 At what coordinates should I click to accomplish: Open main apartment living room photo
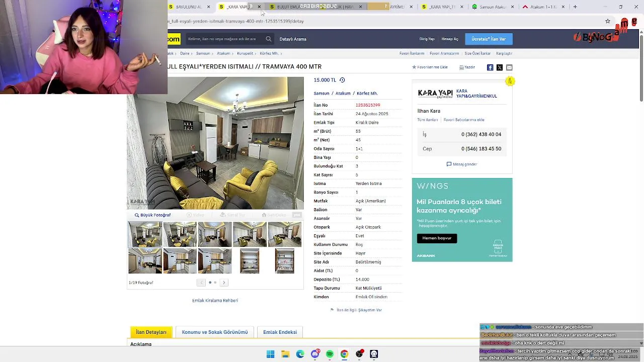215,143
